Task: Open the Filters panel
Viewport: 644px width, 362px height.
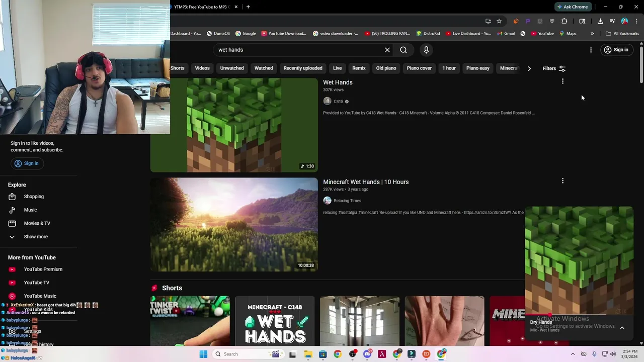Action: pos(554,68)
